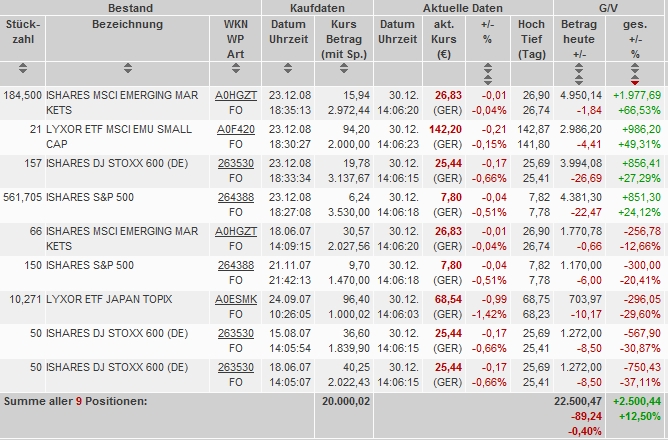Sort by Aktuelle Daten +/- % arrows
The image size is (668, 440).
pos(487,70)
